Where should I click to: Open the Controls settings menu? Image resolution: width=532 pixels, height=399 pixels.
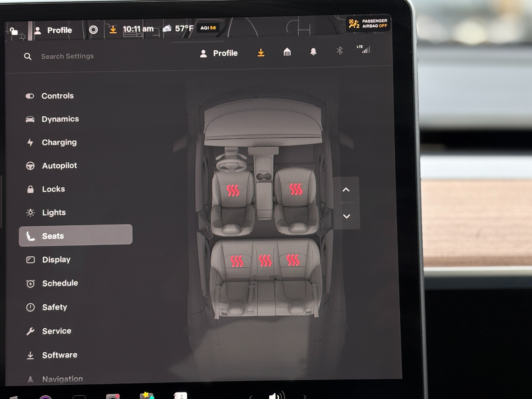point(57,96)
